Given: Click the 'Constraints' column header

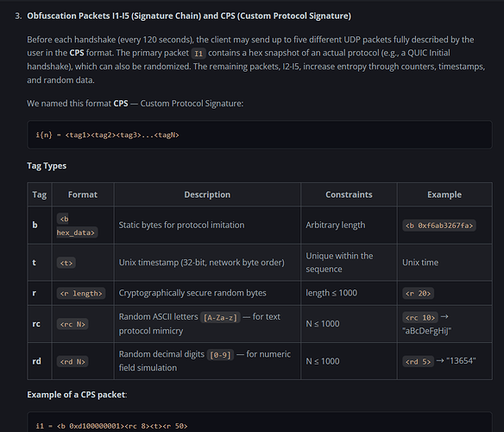Looking at the screenshot, I should [x=349, y=194].
